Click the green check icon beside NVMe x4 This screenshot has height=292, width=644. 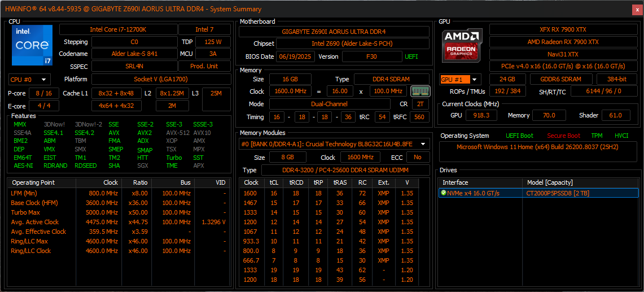click(444, 193)
